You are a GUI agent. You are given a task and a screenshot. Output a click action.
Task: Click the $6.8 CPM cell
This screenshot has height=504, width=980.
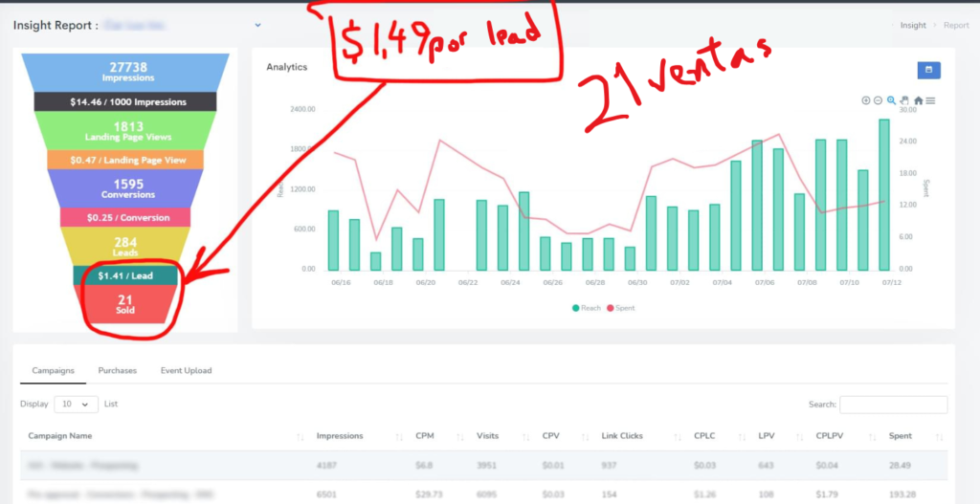pos(424,466)
